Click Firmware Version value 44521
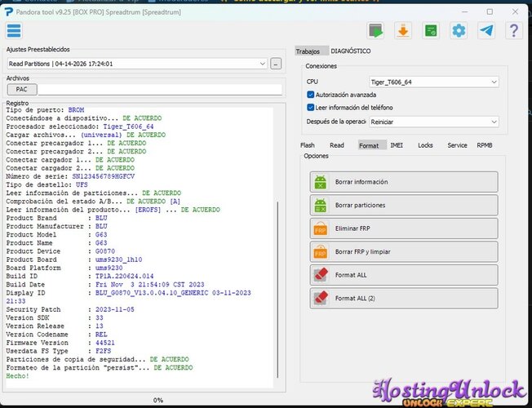 105,343
